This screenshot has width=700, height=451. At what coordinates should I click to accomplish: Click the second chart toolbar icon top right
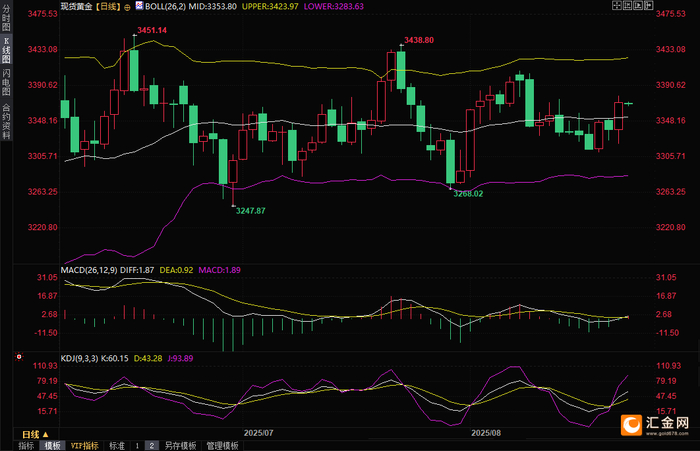point(627,5)
